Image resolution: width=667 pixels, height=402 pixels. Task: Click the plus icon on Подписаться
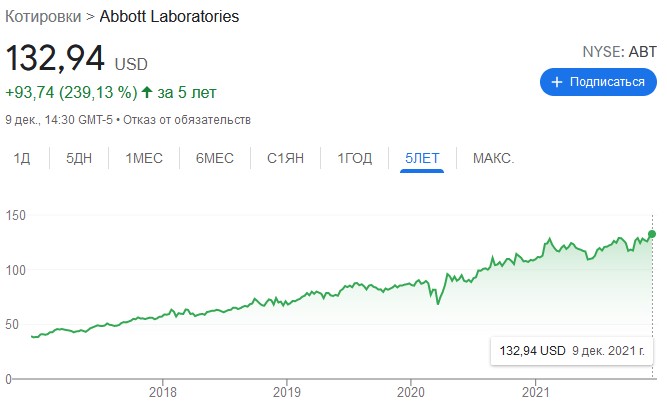click(x=557, y=82)
